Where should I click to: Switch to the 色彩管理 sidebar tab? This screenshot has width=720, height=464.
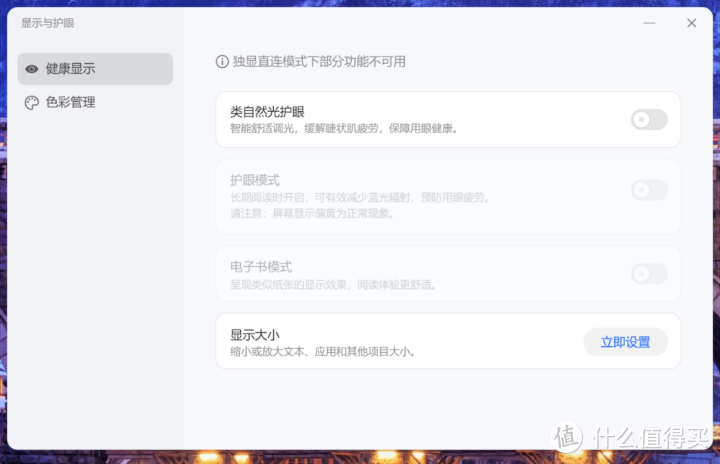tap(95, 102)
